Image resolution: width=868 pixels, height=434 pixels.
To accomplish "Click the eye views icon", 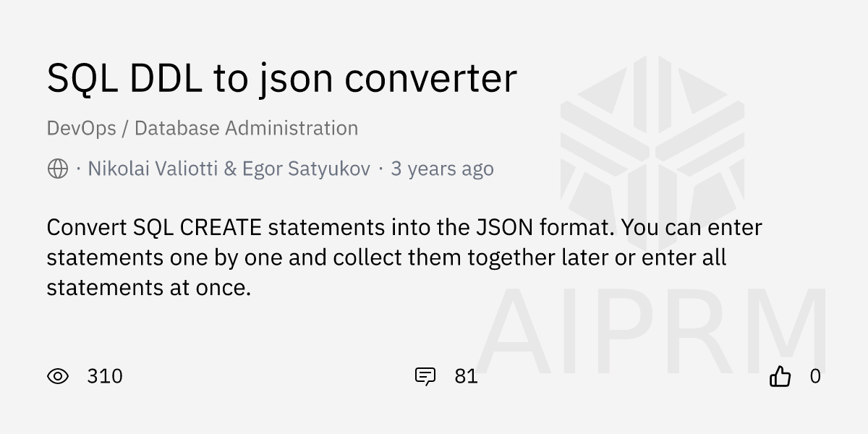I will tap(58, 376).
